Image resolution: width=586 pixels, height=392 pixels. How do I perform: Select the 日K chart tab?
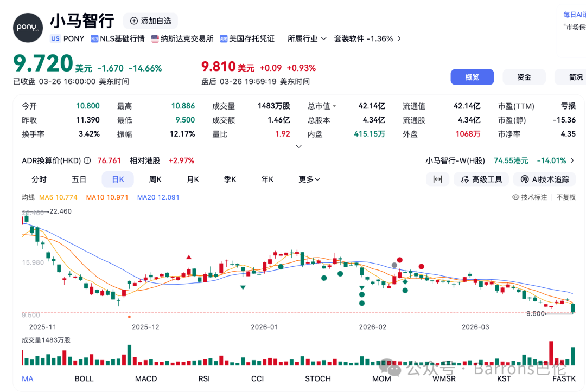tap(118, 179)
